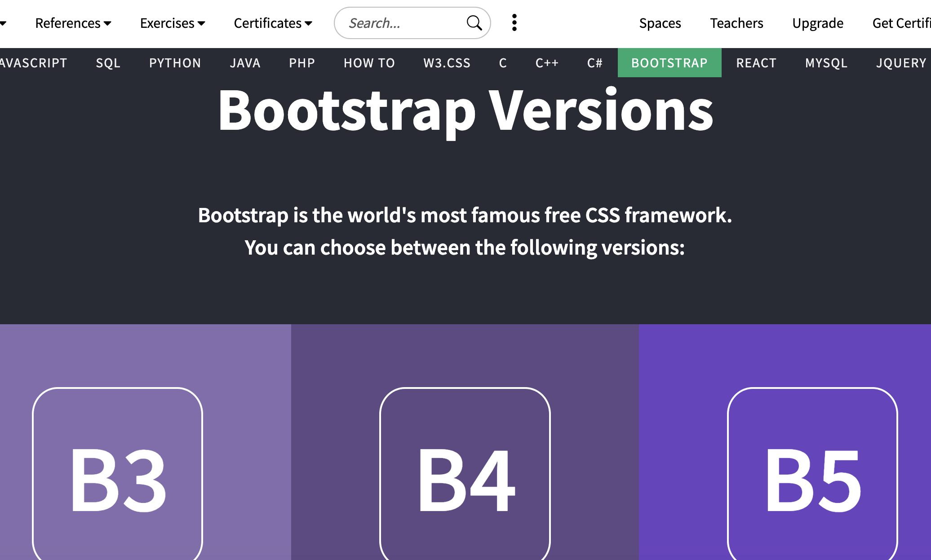Click the B5 Bootstrap 5 logo

tap(812, 476)
